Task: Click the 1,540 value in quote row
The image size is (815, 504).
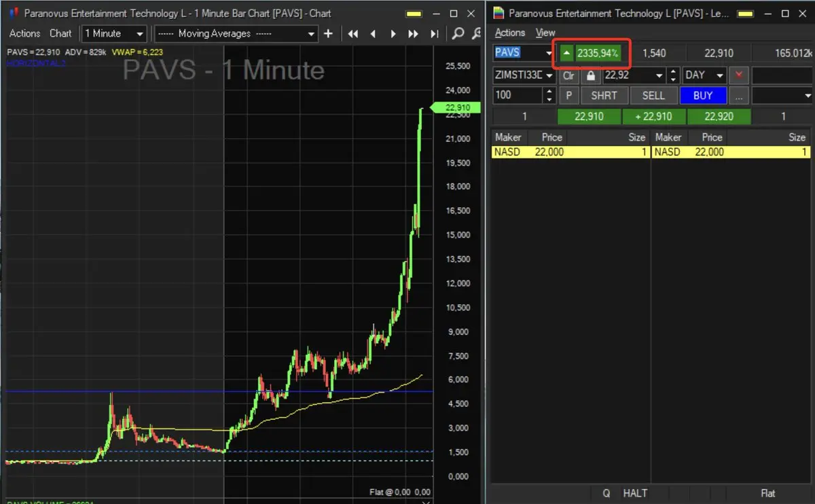Action: click(x=655, y=53)
